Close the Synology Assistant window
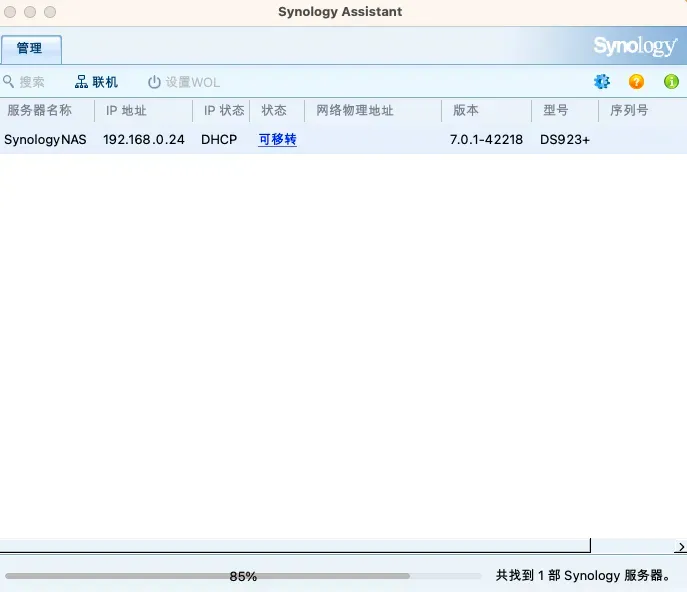This screenshot has width=687, height=592. click(10, 12)
